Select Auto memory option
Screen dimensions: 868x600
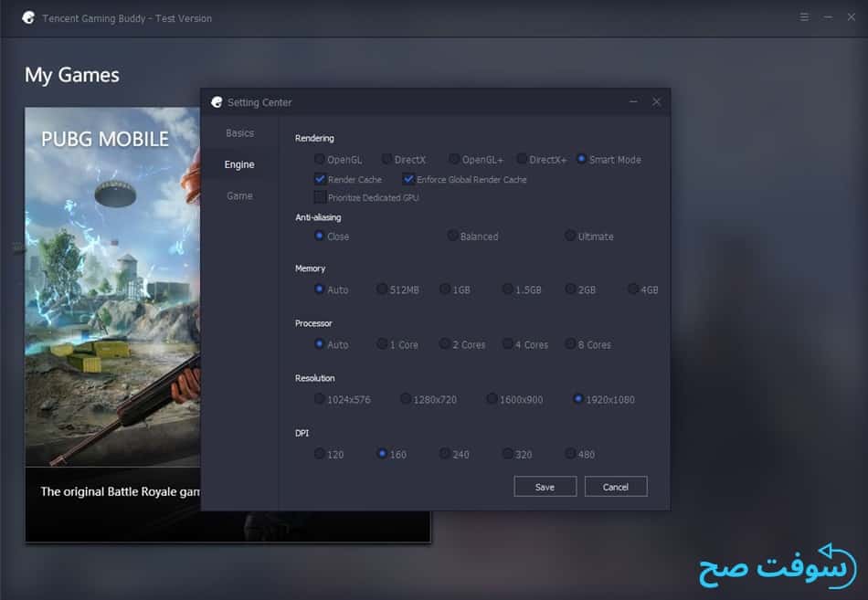pos(320,289)
